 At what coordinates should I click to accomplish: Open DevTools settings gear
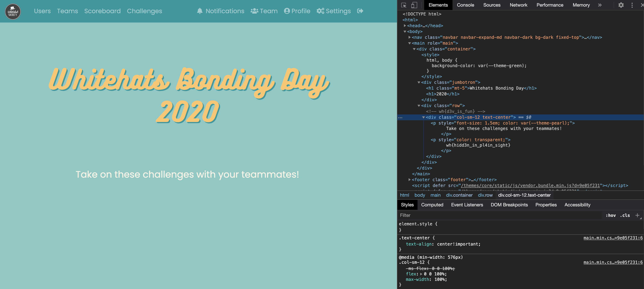(621, 5)
